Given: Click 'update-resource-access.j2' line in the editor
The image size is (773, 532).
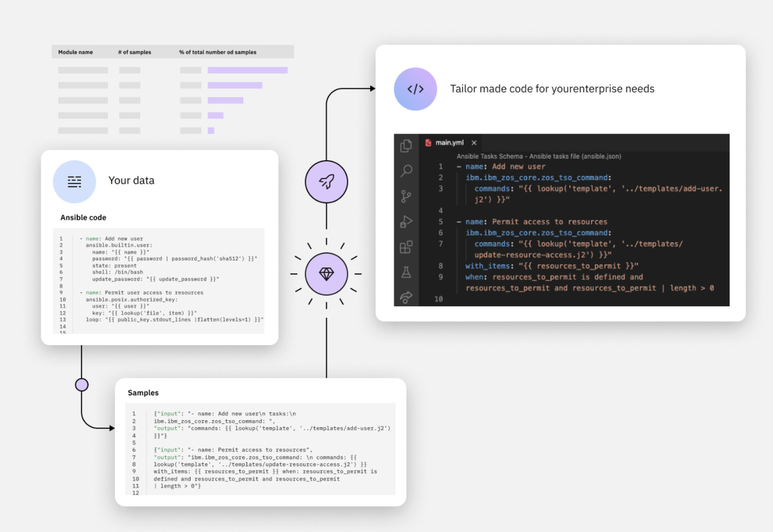Looking at the screenshot, I should point(543,255).
